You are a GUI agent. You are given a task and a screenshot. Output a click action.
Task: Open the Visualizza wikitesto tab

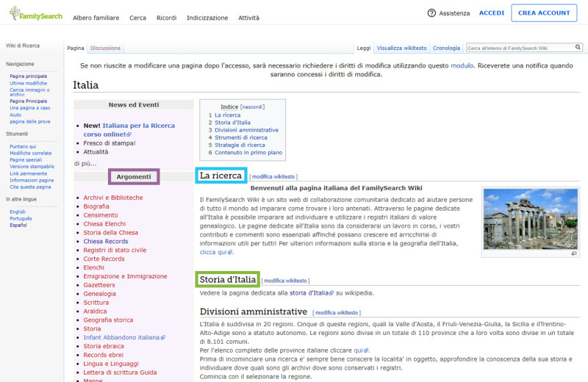pyautogui.click(x=401, y=48)
